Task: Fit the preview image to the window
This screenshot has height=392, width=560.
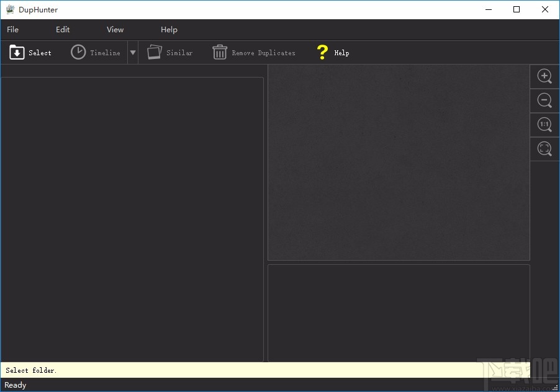Action: pos(544,149)
